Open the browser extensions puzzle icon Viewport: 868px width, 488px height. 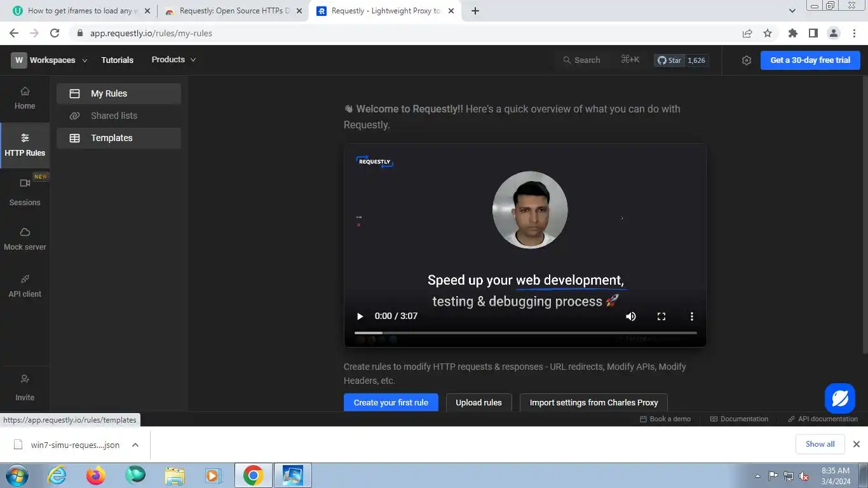(x=792, y=33)
